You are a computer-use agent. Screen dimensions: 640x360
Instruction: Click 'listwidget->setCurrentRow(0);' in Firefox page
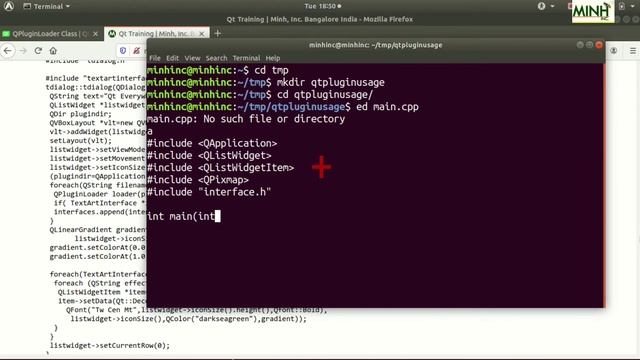coord(109,345)
